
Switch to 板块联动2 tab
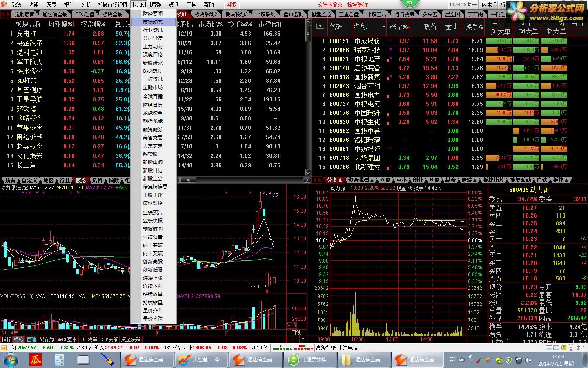pos(206,14)
